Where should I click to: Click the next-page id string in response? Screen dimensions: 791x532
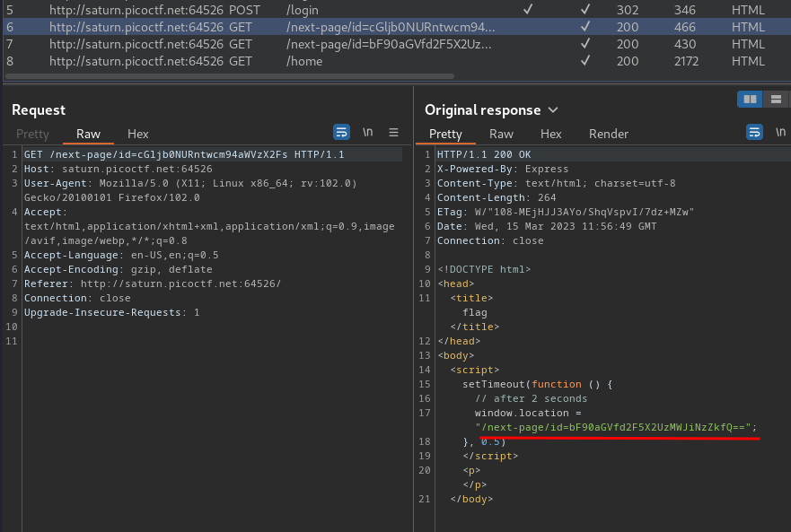612,428
